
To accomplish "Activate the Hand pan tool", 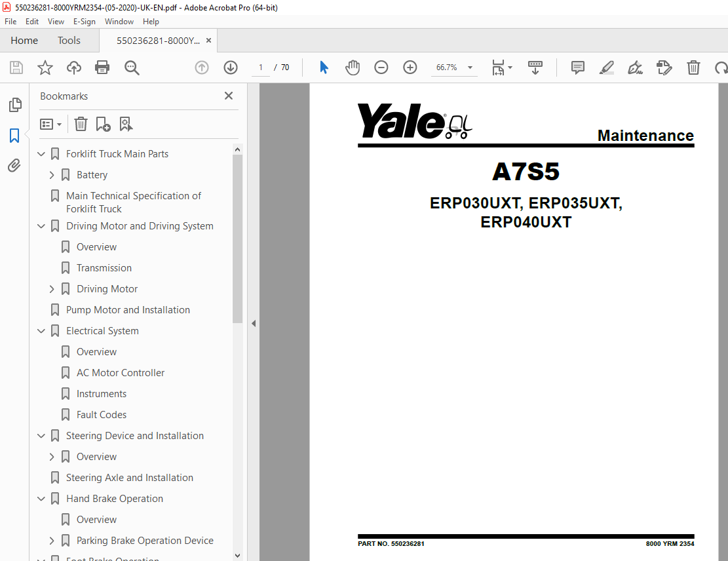I will [353, 68].
